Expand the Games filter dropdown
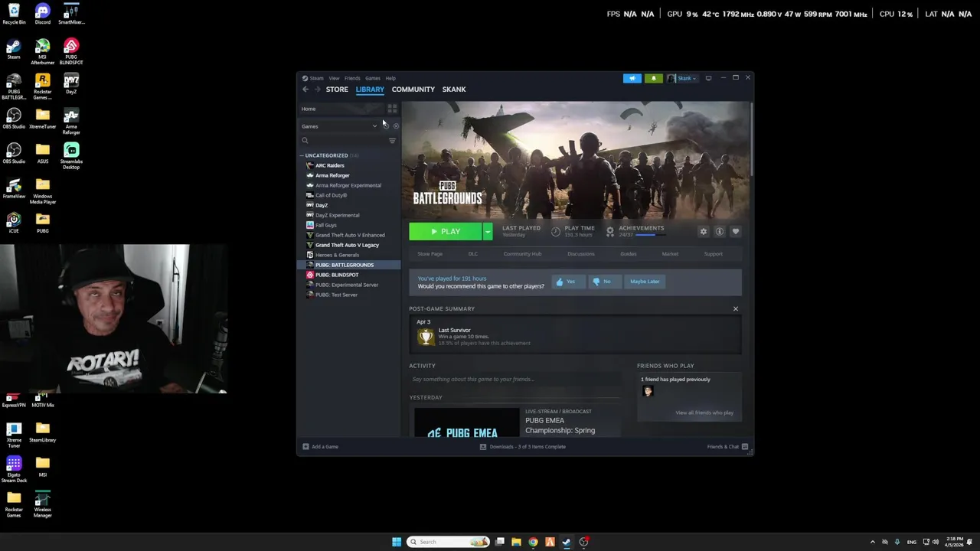Image resolution: width=980 pixels, height=551 pixels. pyautogui.click(x=339, y=126)
